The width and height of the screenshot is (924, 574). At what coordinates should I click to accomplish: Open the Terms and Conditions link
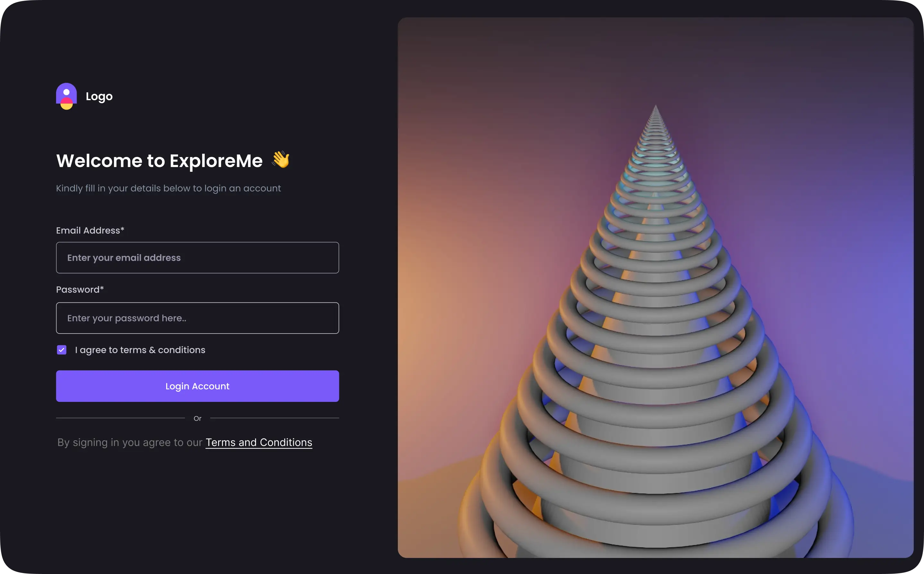click(259, 442)
